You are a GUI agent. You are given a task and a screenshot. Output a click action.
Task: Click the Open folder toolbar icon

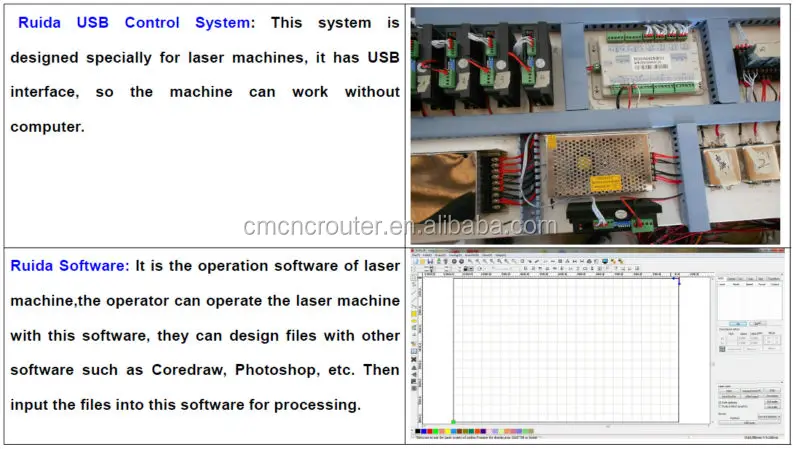[x=423, y=261]
